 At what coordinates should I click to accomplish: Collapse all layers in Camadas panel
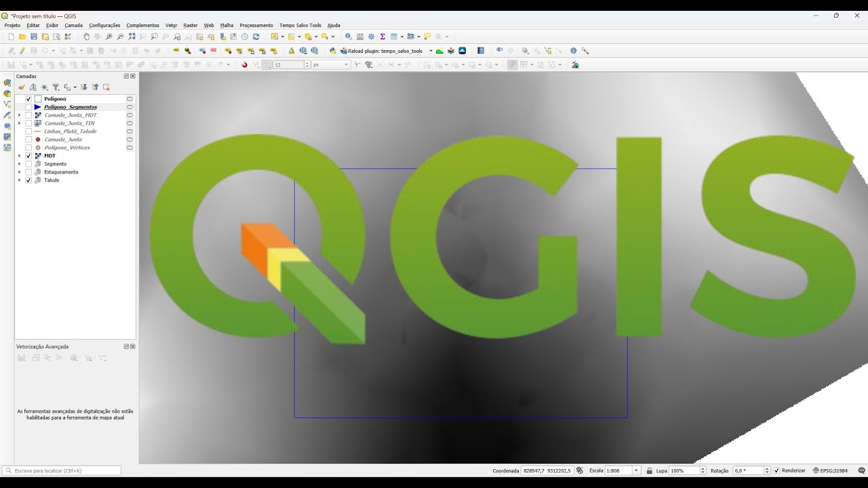pos(95,87)
